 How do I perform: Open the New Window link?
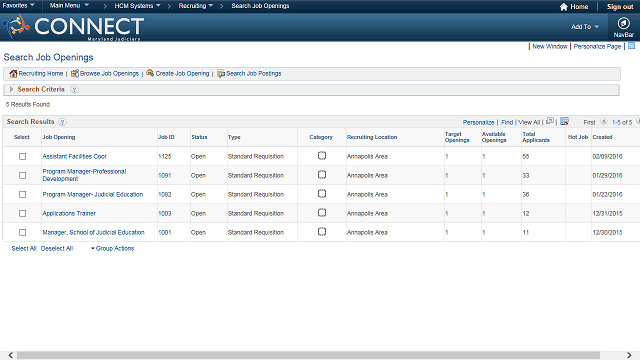[x=550, y=47]
